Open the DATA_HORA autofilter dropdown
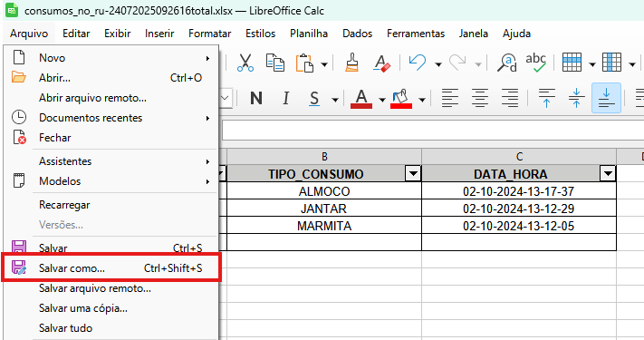This screenshot has height=340, width=644. [x=608, y=174]
